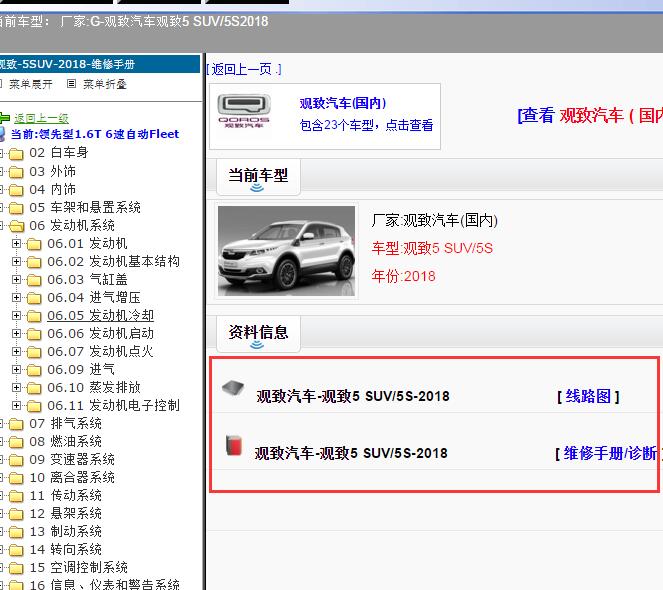This screenshot has height=590, width=663.
Task: Click the text 车型:观致5 SUV/5S
Action: [432, 248]
